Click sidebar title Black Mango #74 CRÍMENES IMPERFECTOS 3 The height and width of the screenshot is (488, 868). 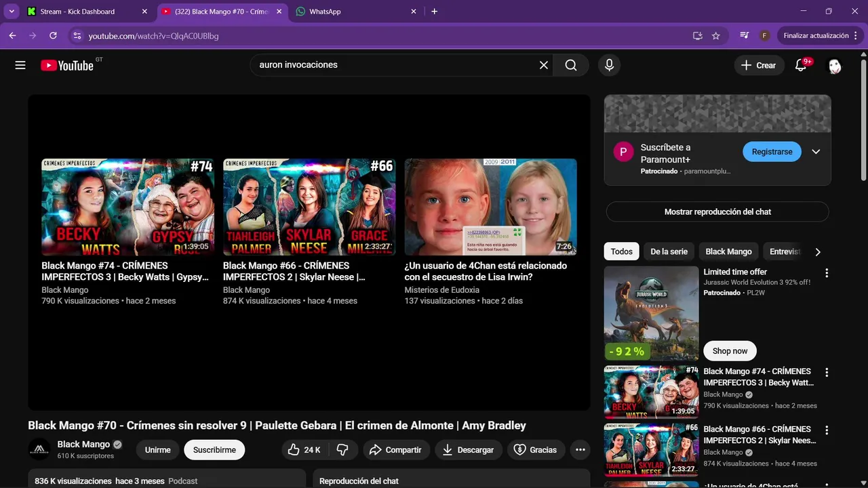pyautogui.click(x=758, y=377)
